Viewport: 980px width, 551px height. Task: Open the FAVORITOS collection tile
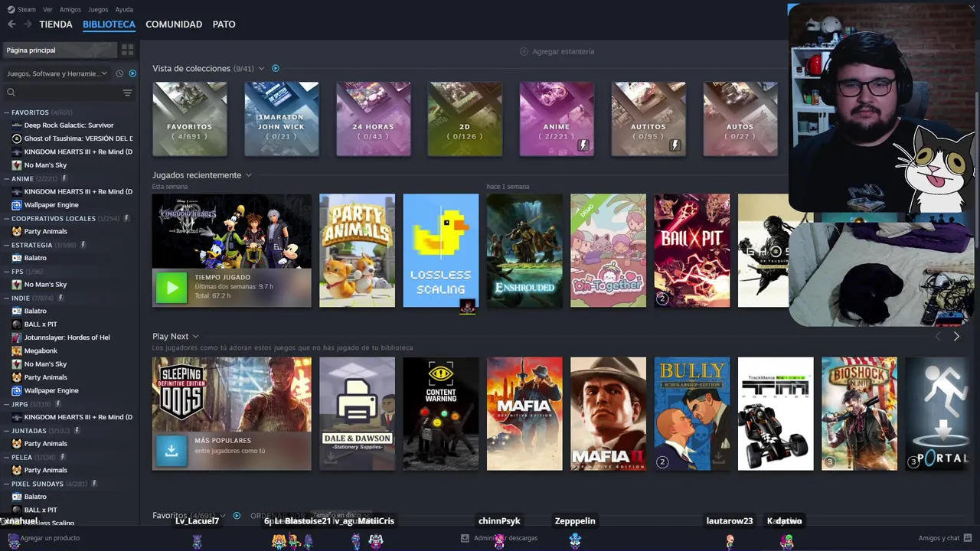click(190, 119)
